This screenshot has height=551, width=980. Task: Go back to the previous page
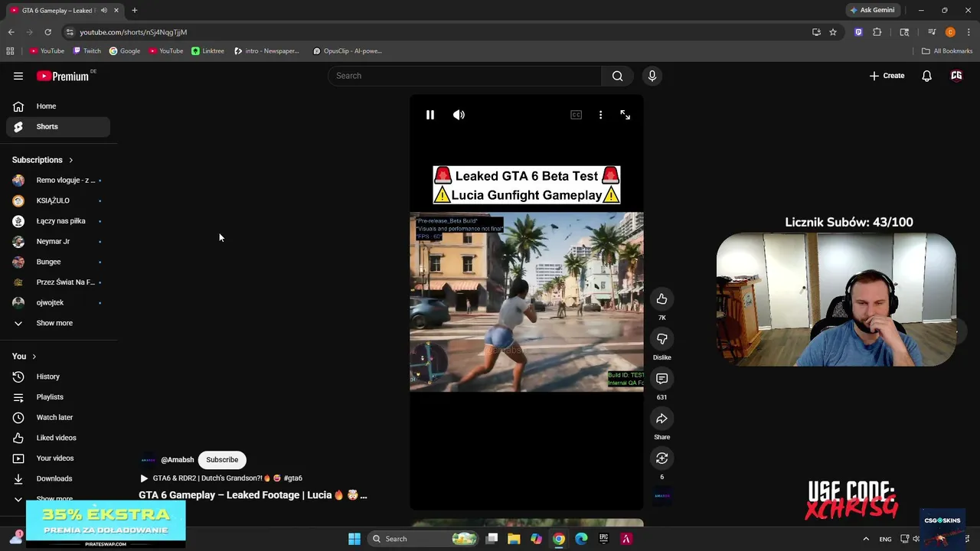[x=11, y=32]
